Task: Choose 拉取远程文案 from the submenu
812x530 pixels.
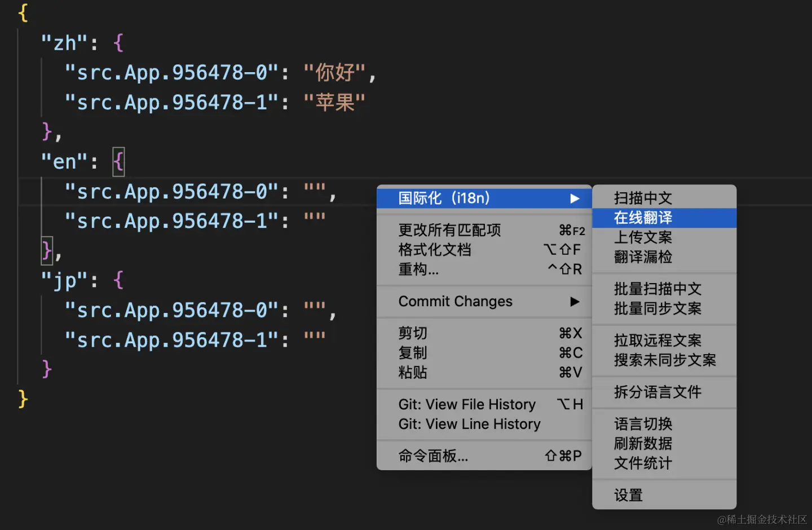Action: (x=664, y=341)
